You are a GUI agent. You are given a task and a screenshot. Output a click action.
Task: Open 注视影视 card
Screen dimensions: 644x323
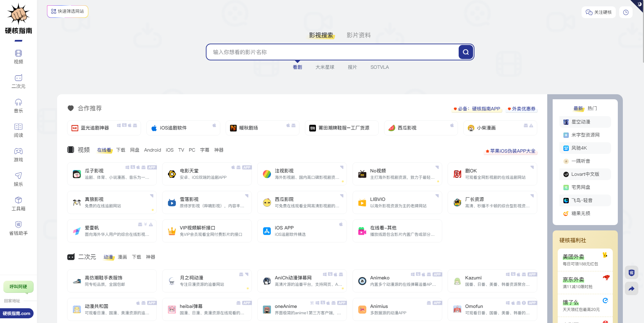tap(302, 174)
